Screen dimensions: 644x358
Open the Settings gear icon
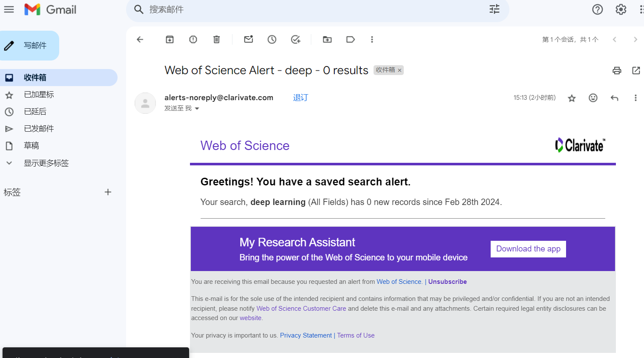point(621,9)
